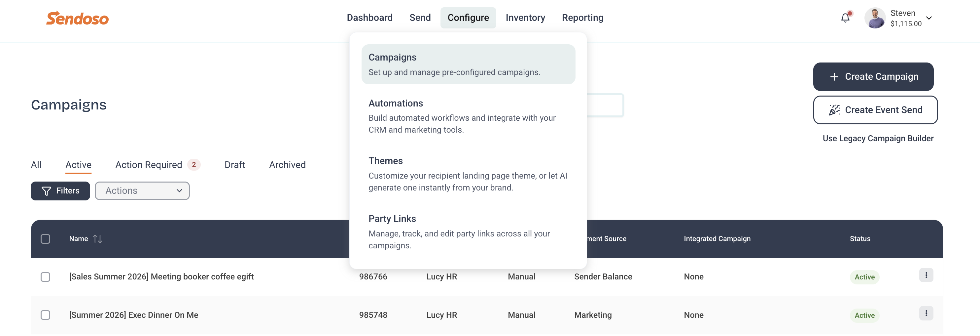Open the Configure navigation menu
Screen dimensions: 980x336
pyautogui.click(x=468, y=18)
